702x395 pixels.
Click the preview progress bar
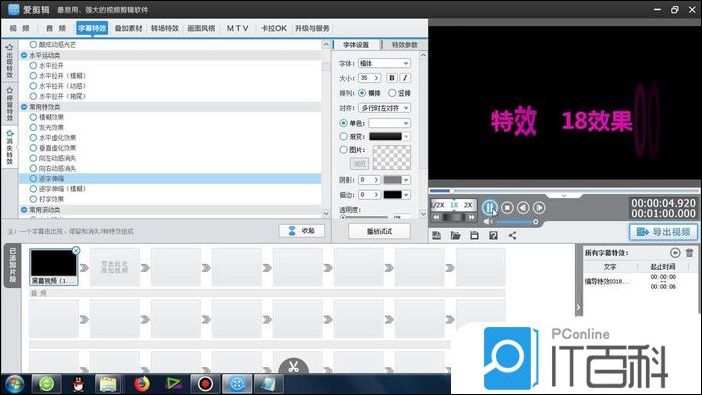[x=564, y=191]
